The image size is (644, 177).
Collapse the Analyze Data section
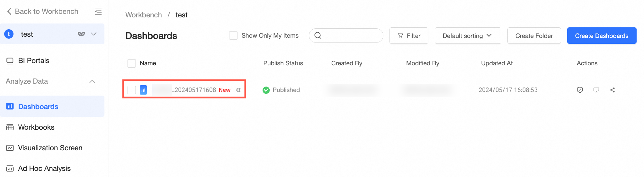pos(92,81)
